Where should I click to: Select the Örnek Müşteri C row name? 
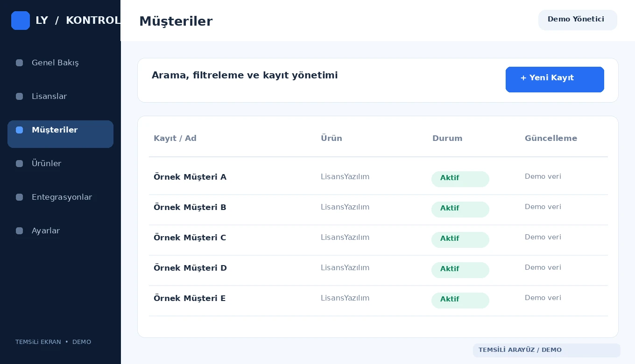[x=190, y=238]
